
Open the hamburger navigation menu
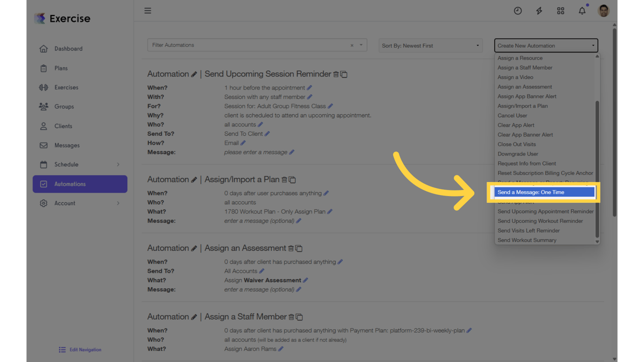coord(148,10)
